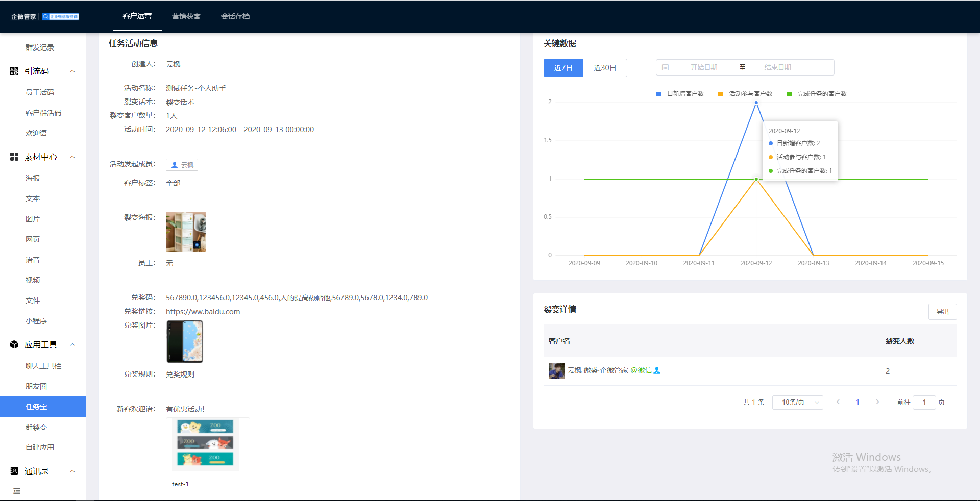This screenshot has width=980, height=501.
Task: Click the 裂变人数 column header
Action: (x=899, y=341)
